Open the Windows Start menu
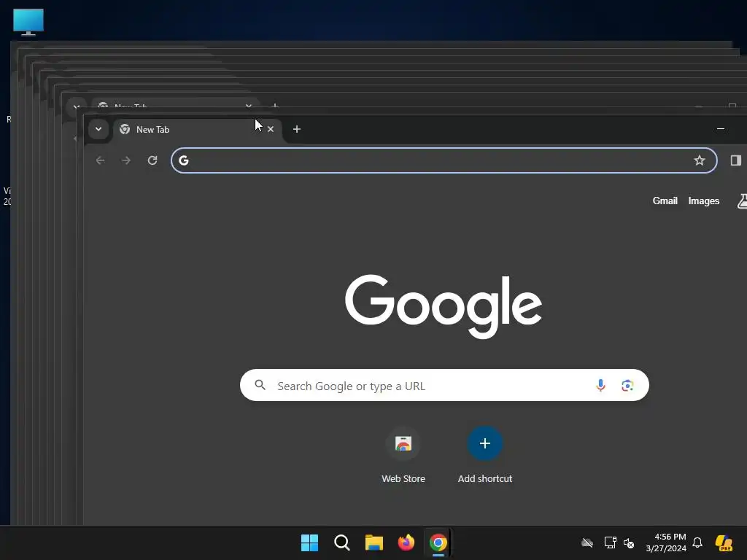 coord(309,542)
